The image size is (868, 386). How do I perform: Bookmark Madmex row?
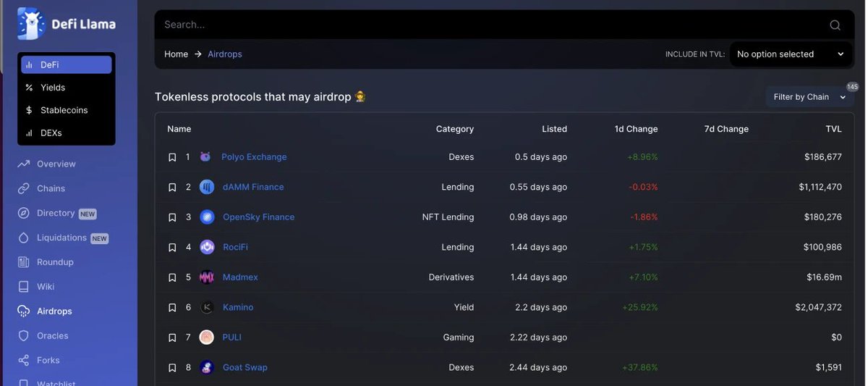pos(172,277)
